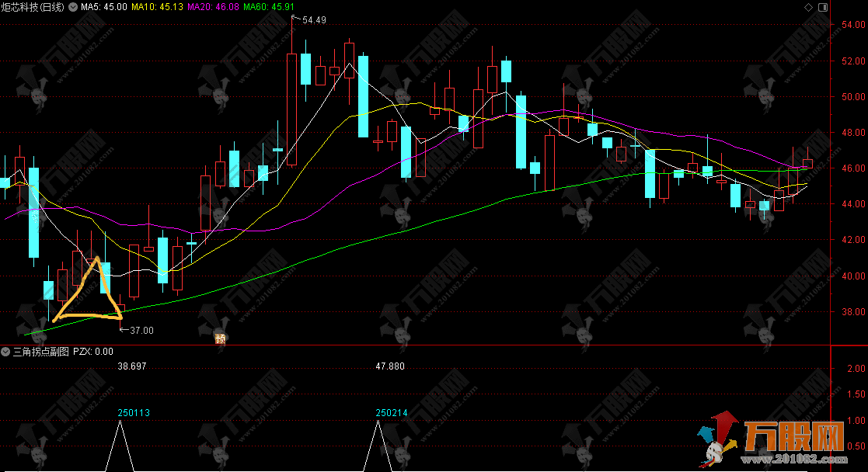Click the 38.697 signal price label
Screen dimensions: 868x472
(x=132, y=366)
